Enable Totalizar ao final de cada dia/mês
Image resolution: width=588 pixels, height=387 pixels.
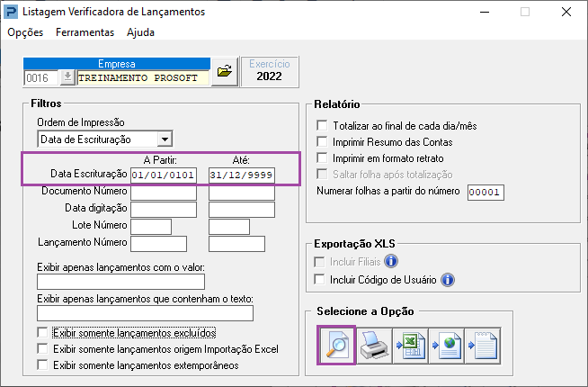click(322, 125)
